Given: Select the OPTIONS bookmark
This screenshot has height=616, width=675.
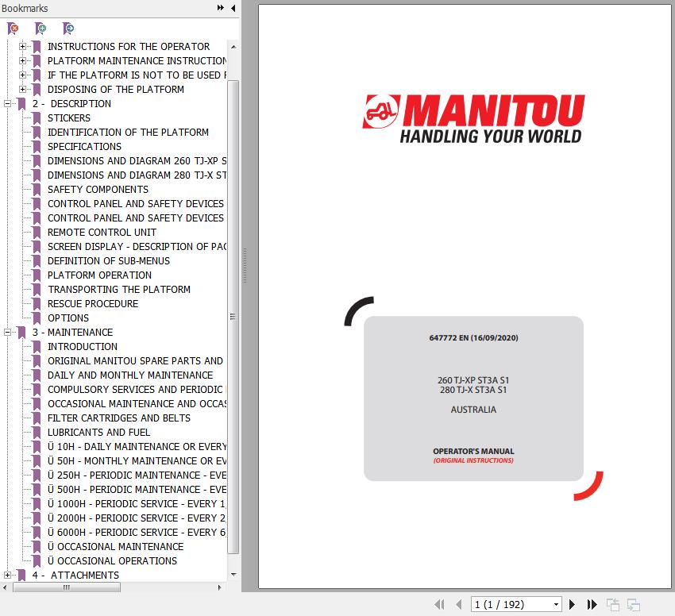Looking at the screenshot, I should [68, 318].
